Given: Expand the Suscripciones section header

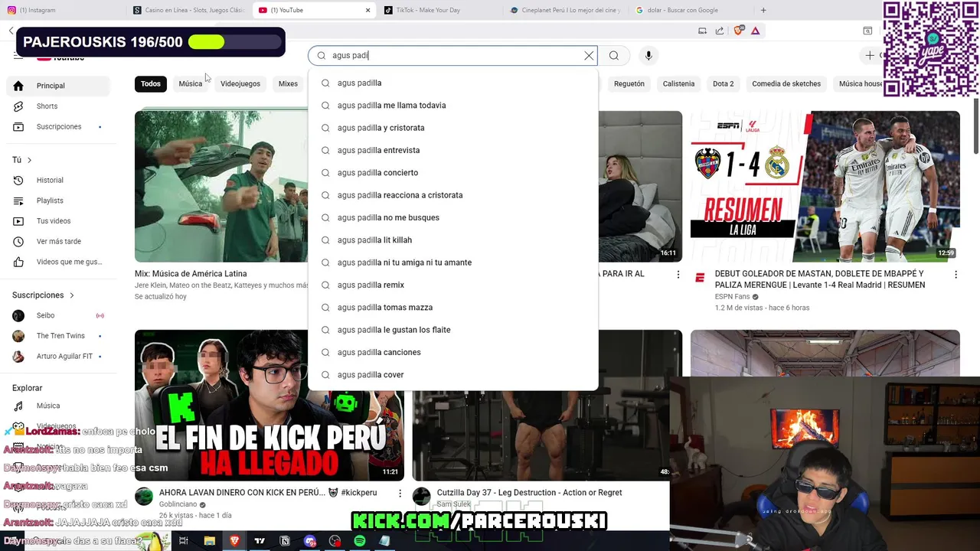Looking at the screenshot, I should (x=44, y=295).
